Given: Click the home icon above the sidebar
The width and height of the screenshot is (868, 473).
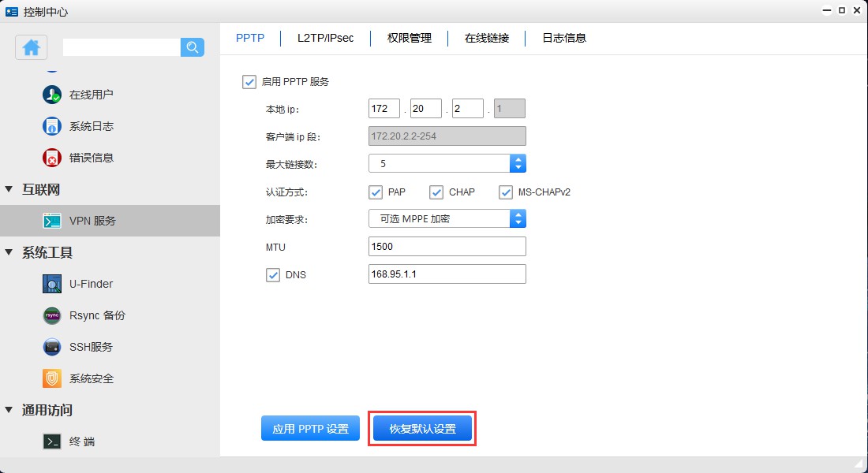Looking at the screenshot, I should tap(31, 47).
